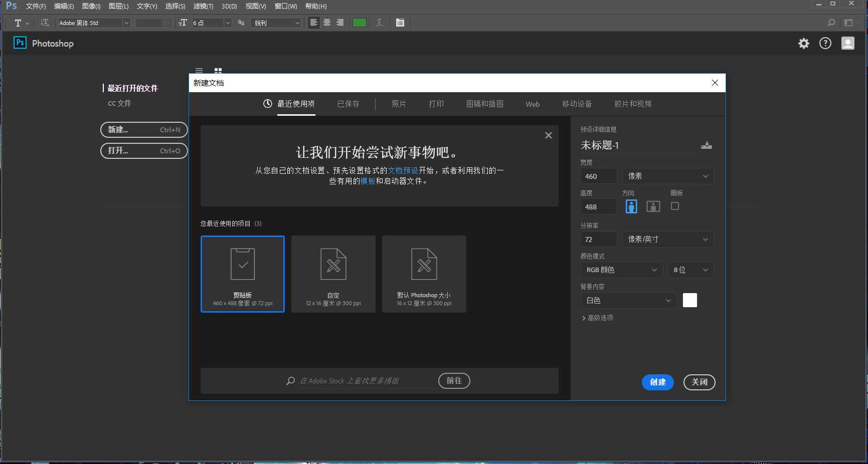Open the font family dropdown

126,23
